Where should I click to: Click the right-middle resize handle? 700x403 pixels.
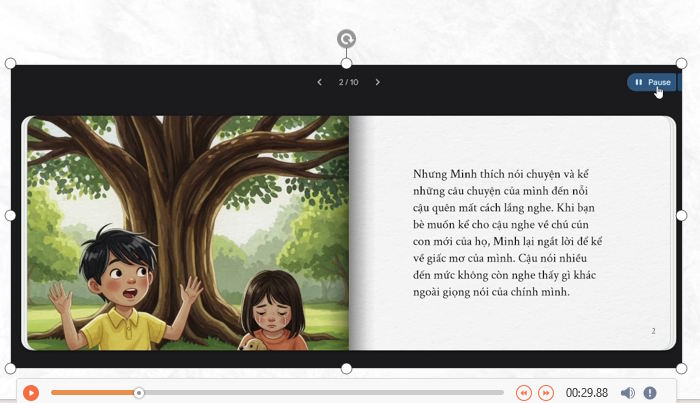click(x=681, y=216)
